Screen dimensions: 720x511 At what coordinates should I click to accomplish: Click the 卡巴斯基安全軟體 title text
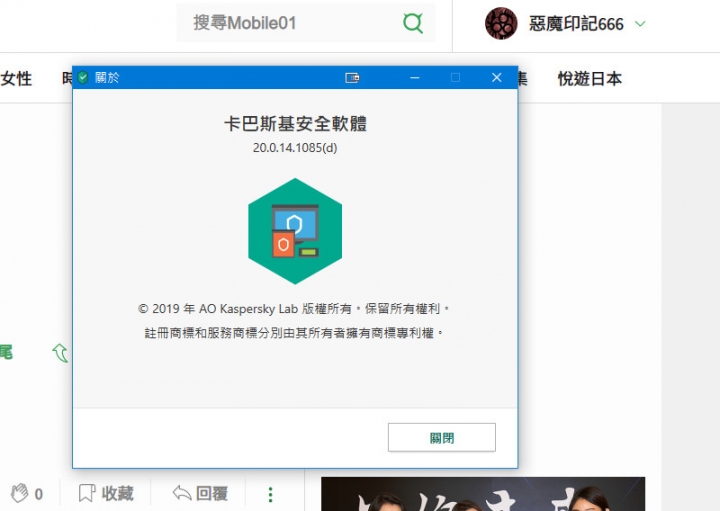295,124
